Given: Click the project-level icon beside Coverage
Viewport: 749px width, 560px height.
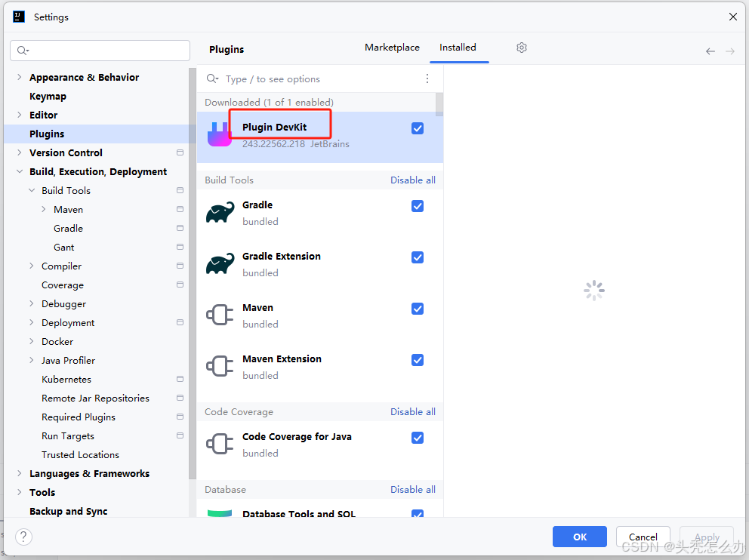Looking at the screenshot, I should tap(180, 285).
